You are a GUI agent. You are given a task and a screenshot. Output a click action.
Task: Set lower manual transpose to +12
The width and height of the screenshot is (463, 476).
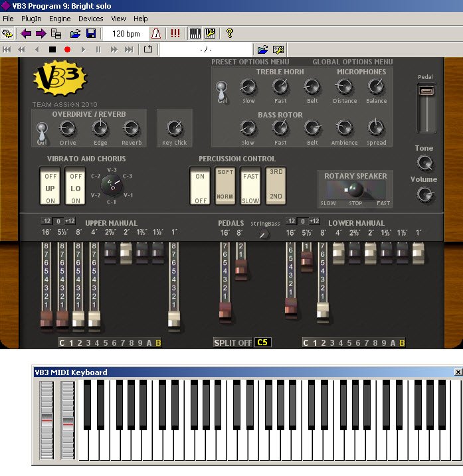(314, 221)
